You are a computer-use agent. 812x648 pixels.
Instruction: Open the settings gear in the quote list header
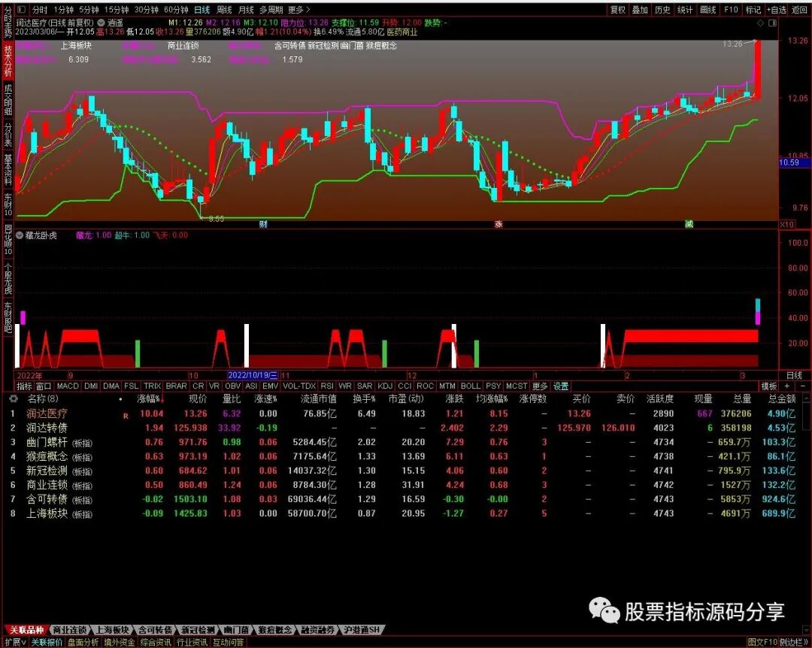pyautogui.click(x=14, y=398)
